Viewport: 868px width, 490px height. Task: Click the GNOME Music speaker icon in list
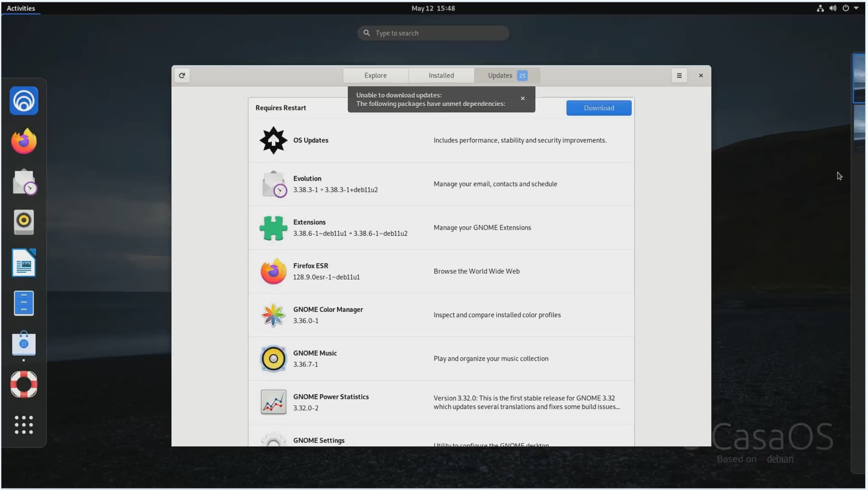(x=273, y=359)
